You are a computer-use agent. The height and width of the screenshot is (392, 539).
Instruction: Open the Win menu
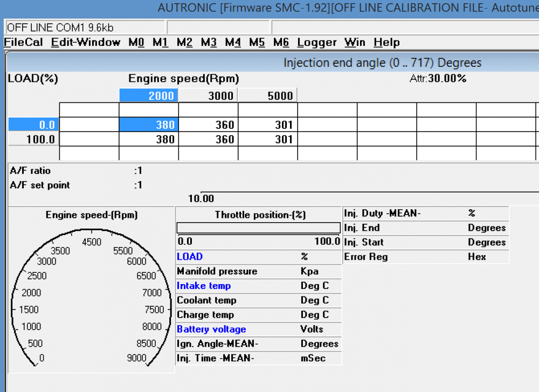[x=355, y=42]
